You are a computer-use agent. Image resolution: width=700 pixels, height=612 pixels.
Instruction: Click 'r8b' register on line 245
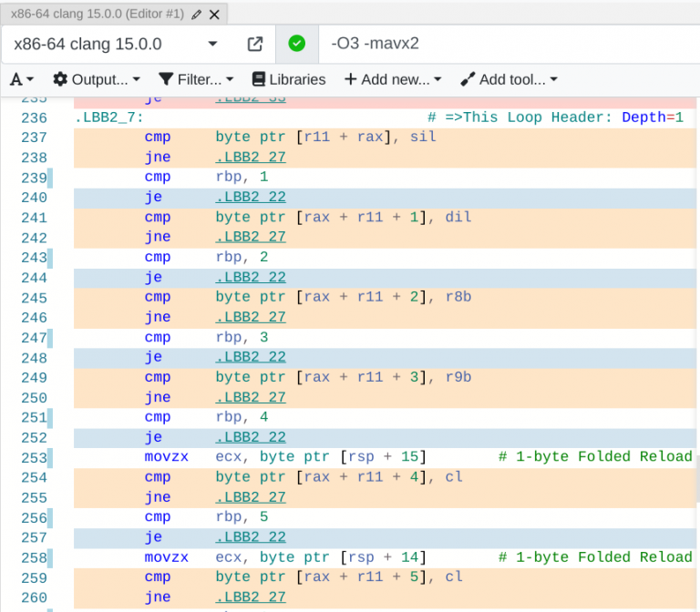point(458,297)
